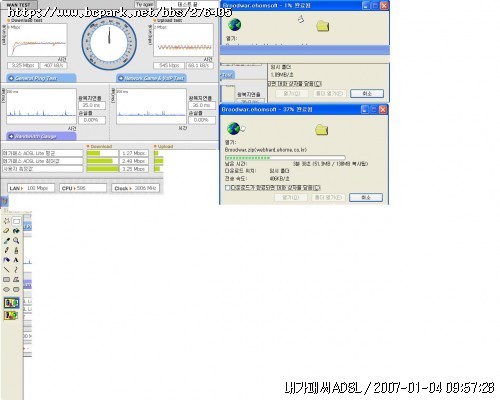This screenshot has height=400, width=500.
Task: Select the Pencil tool in Paint
Action: tap(6, 250)
